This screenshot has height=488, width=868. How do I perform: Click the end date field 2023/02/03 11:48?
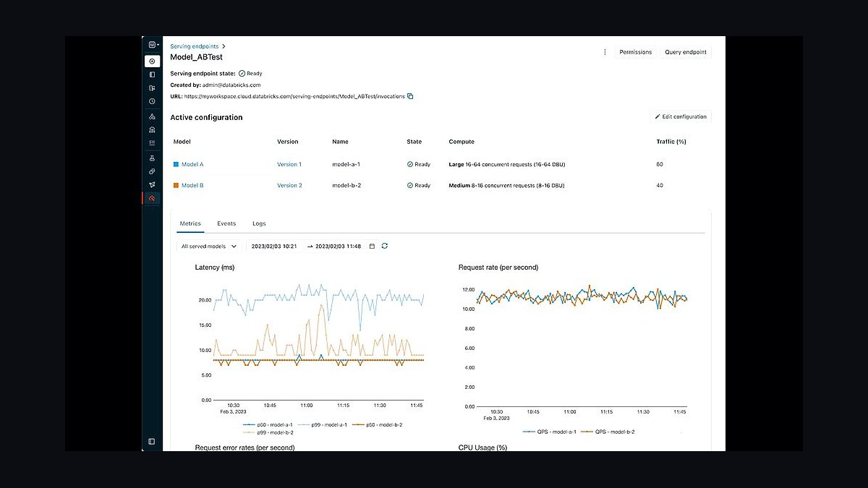[x=338, y=246]
